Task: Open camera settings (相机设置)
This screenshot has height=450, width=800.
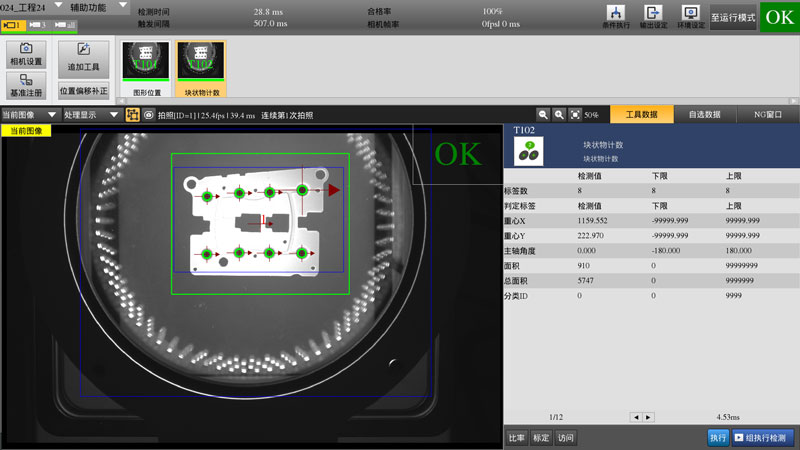Action: pyautogui.click(x=26, y=54)
